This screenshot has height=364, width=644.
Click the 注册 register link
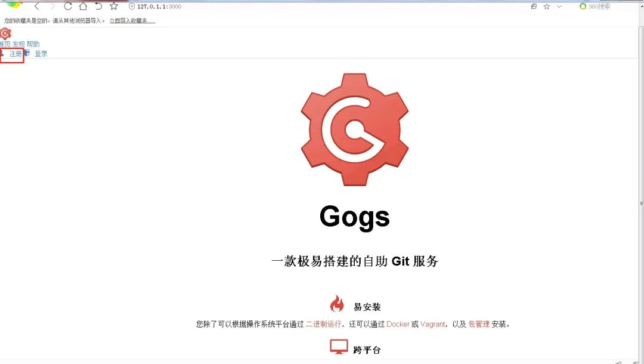click(15, 54)
